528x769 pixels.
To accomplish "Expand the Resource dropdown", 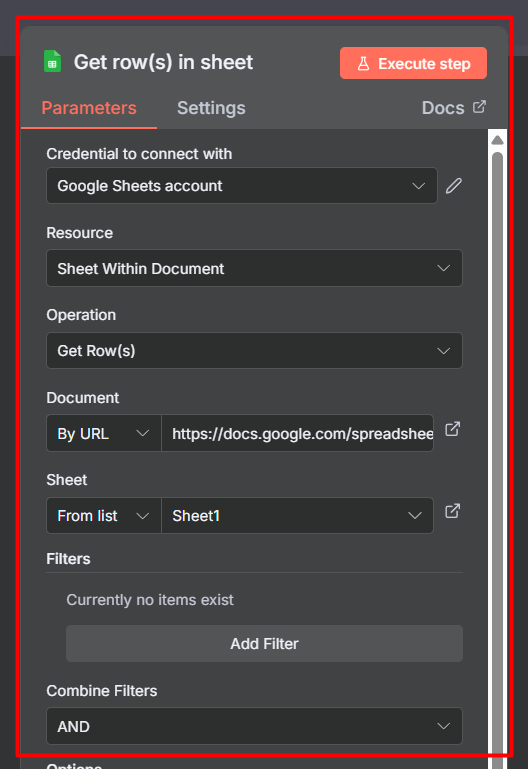I will tap(254, 268).
